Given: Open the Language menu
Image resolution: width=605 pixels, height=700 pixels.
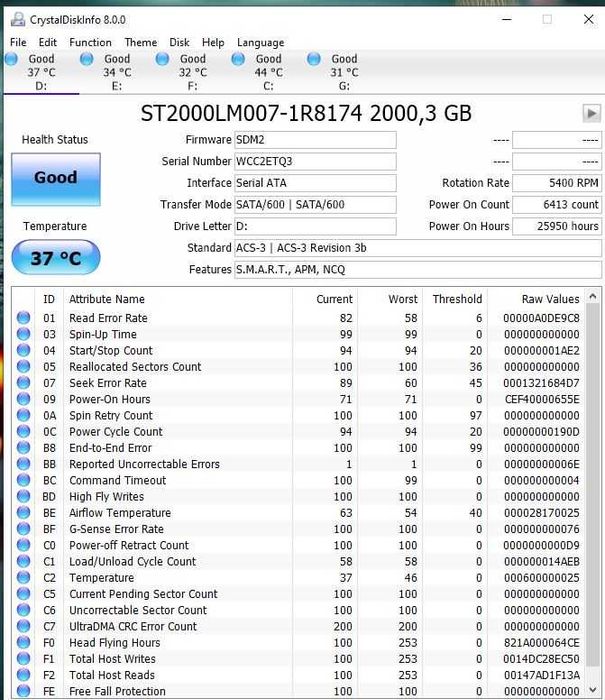Looking at the screenshot, I should [x=261, y=42].
